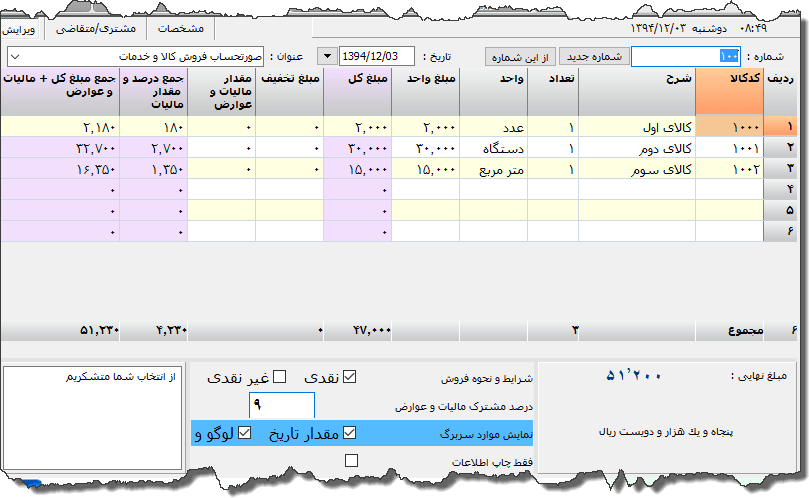The height and width of the screenshot is (498, 809).
Task: Focus the tax percentage field showing ۹
Action: (281, 405)
